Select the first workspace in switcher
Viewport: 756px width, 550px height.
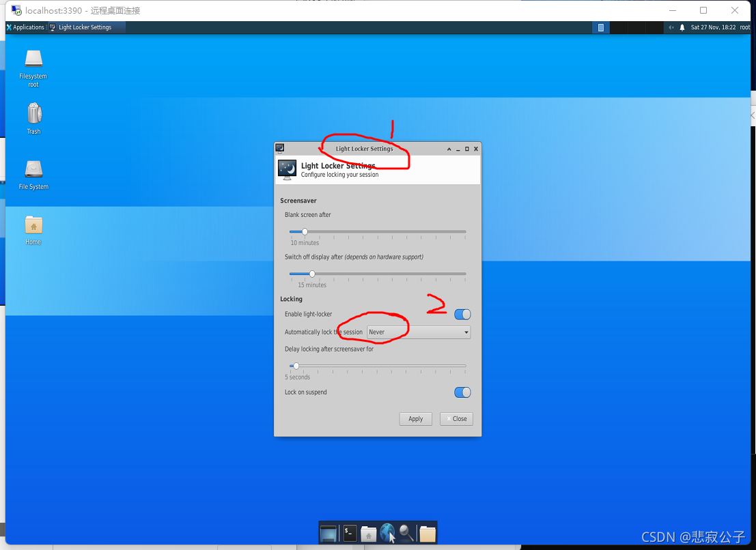point(601,27)
